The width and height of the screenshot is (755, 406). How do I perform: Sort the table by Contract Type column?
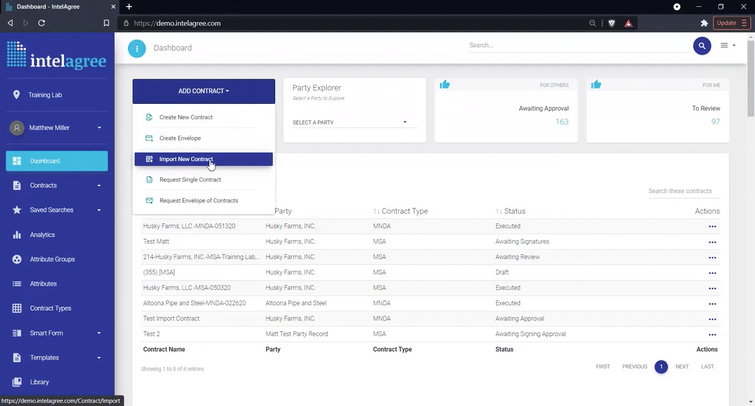[x=400, y=211]
